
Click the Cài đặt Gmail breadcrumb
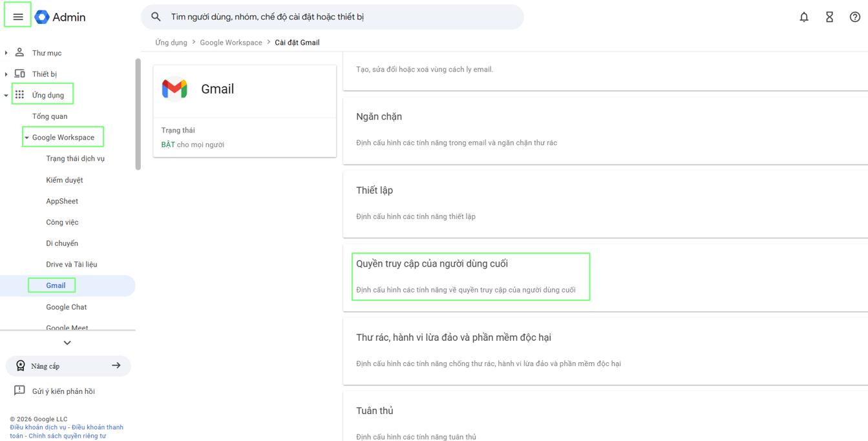[297, 43]
